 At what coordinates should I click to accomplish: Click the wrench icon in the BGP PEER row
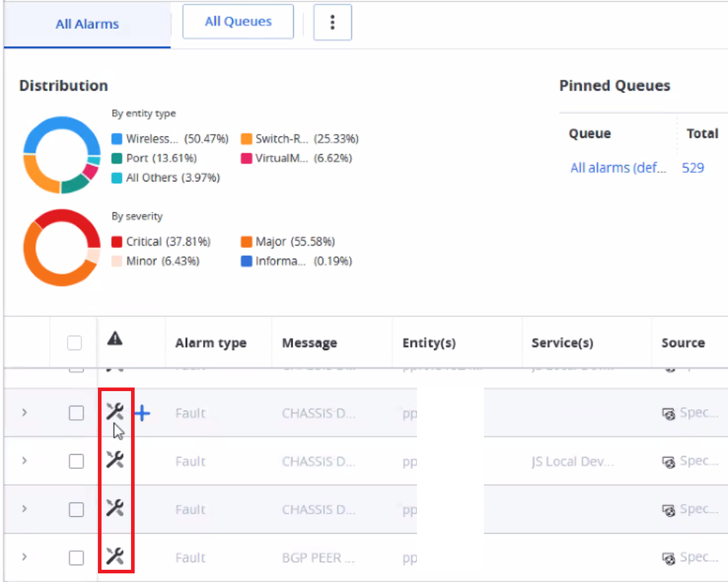pyautogui.click(x=115, y=556)
